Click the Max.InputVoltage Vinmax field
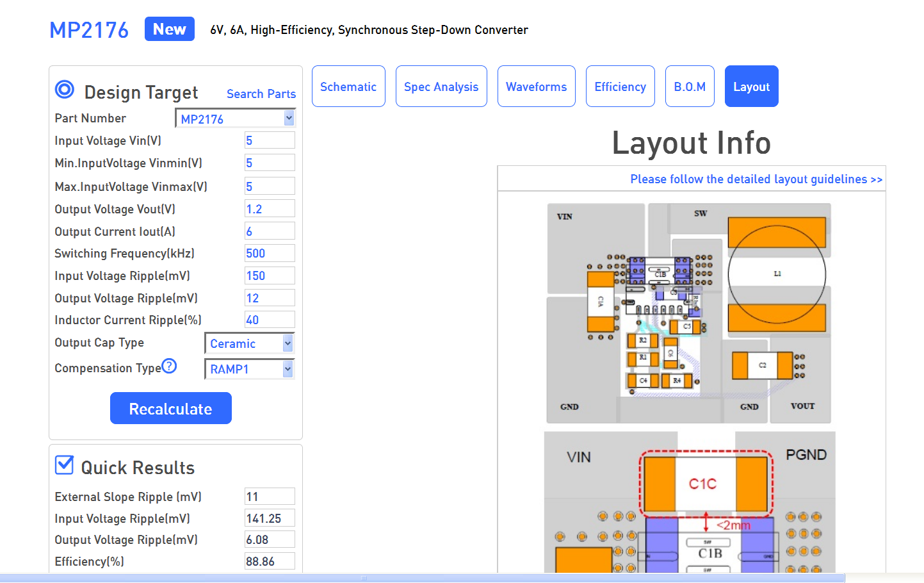Viewport: 924px width, 583px height. [x=270, y=186]
